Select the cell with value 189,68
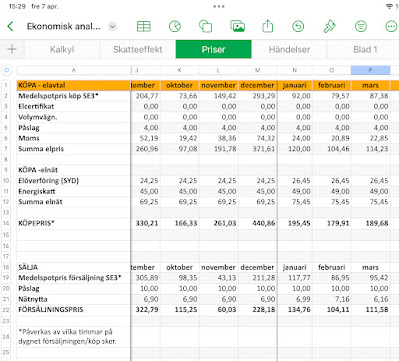 (370, 223)
